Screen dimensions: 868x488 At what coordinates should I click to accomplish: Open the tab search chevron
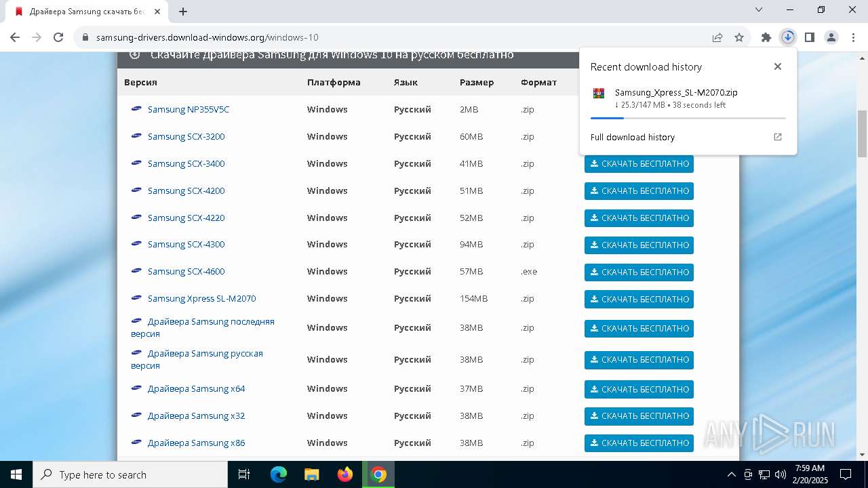(x=759, y=10)
